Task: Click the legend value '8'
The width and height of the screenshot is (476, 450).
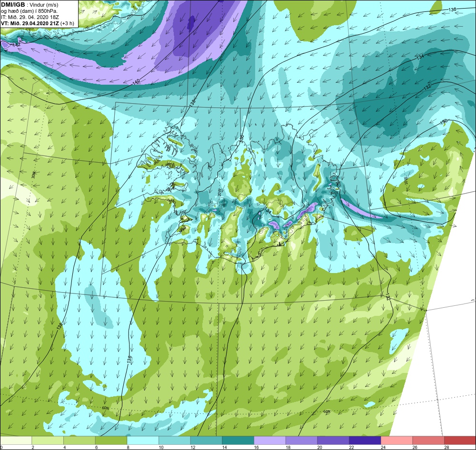Action: click(x=128, y=447)
